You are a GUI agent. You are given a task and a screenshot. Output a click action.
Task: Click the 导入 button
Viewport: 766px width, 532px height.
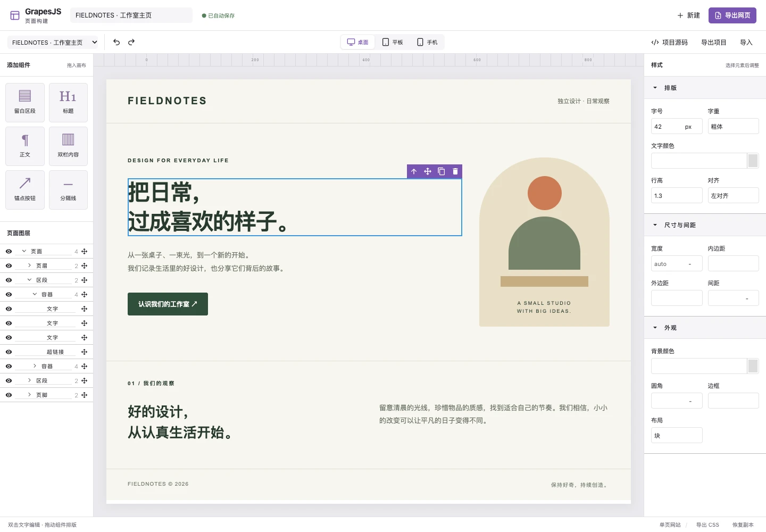(x=746, y=42)
